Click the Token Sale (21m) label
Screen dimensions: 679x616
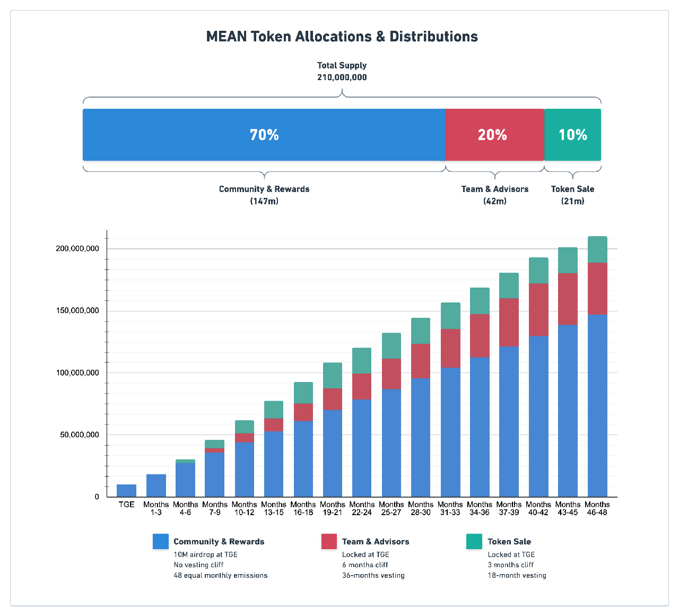[x=573, y=195]
